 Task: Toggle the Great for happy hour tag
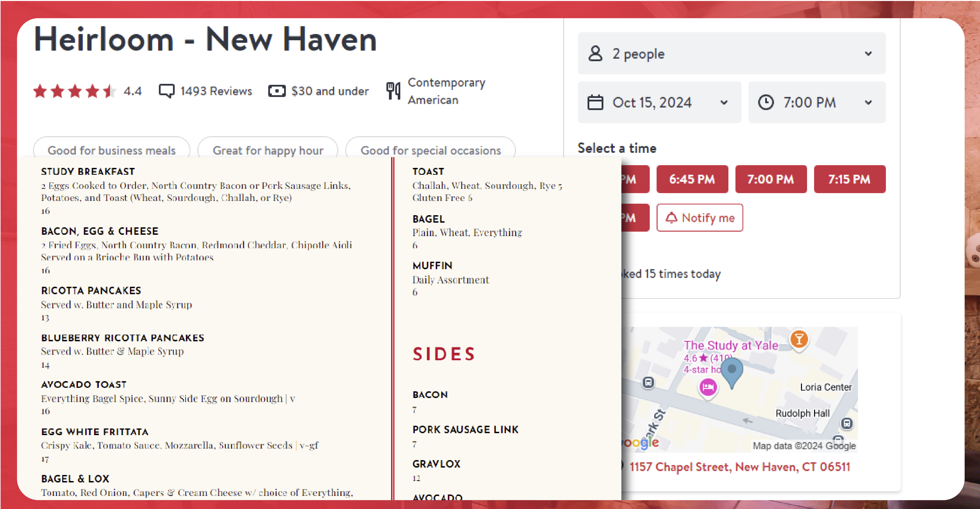268,150
